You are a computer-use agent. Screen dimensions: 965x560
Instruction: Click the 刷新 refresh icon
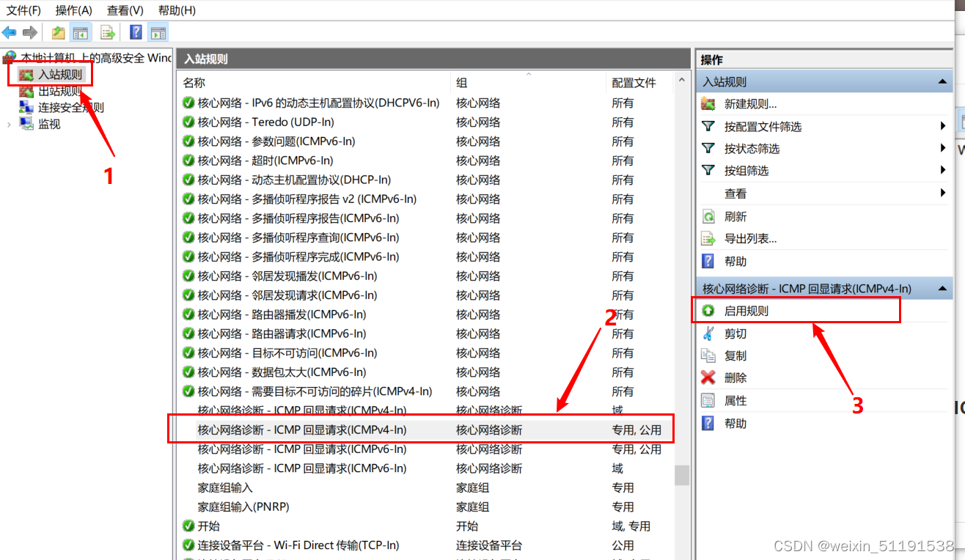point(708,217)
